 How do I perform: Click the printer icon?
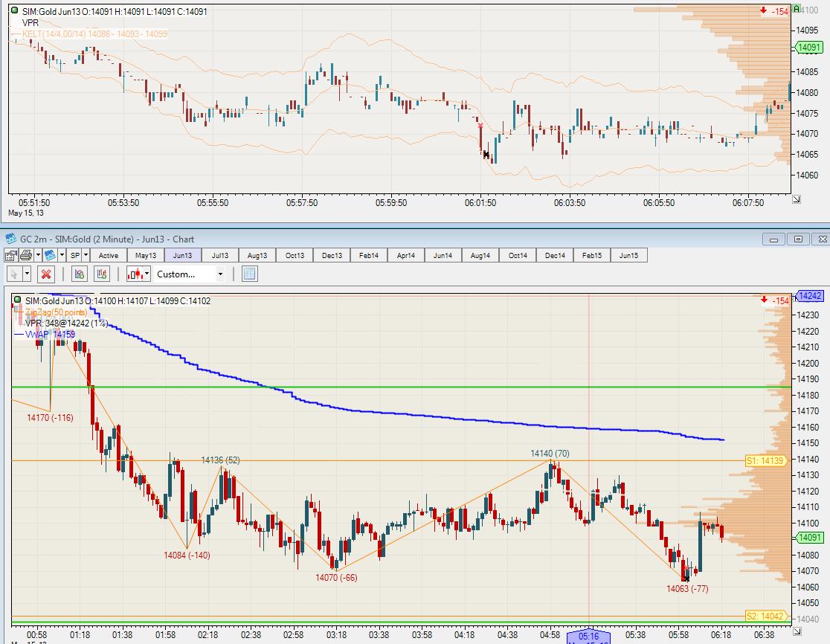tap(25, 255)
